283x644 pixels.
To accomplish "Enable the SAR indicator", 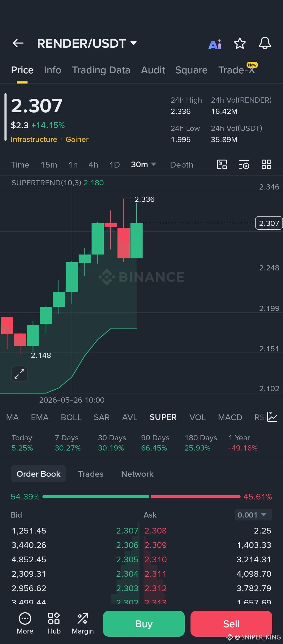I will click(x=102, y=417).
